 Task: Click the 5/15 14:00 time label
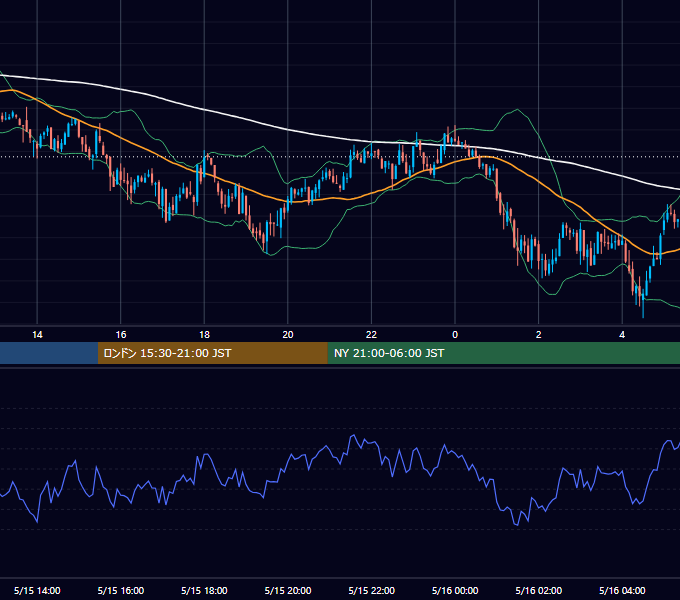(x=37, y=590)
